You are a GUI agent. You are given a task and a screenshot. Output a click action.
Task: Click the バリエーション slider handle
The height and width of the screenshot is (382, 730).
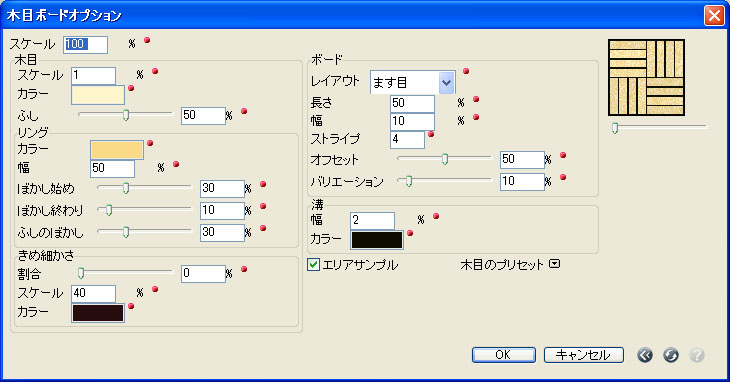409,181
